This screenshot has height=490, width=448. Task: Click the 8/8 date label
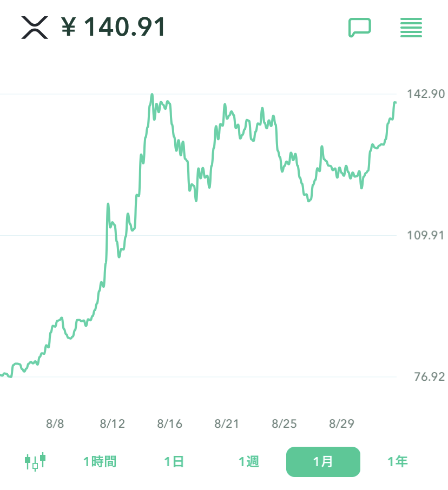pyautogui.click(x=55, y=423)
